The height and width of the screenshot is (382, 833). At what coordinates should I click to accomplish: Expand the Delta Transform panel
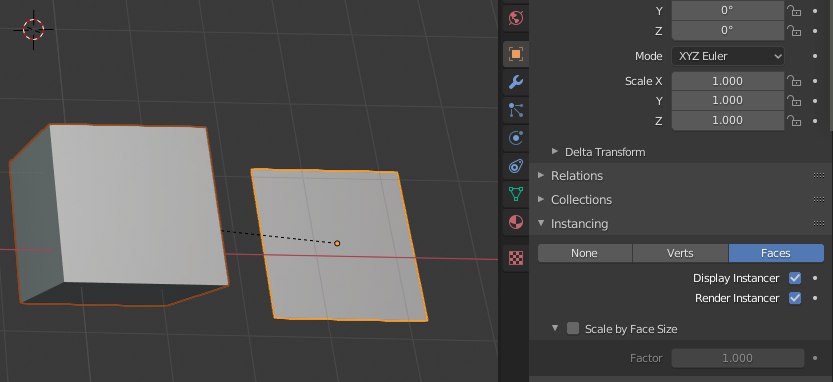pos(555,151)
